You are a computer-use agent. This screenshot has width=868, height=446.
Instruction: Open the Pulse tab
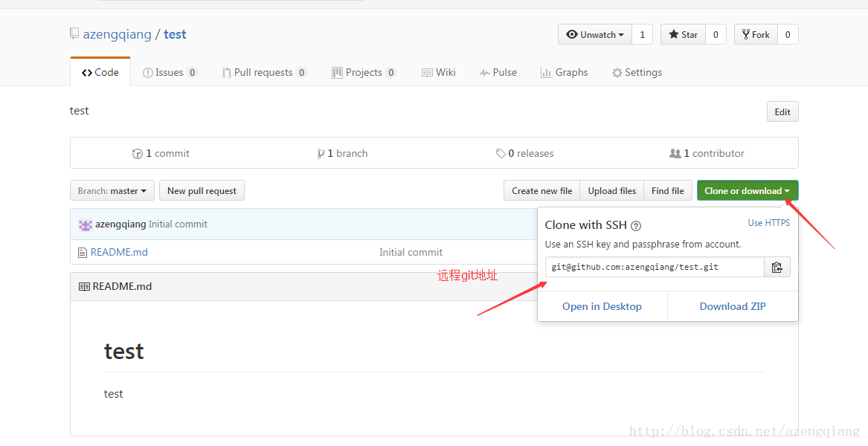(x=498, y=73)
